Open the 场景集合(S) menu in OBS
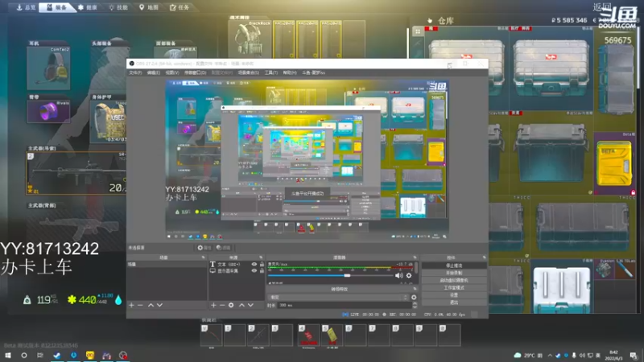The width and height of the screenshot is (644, 362). coord(249,72)
